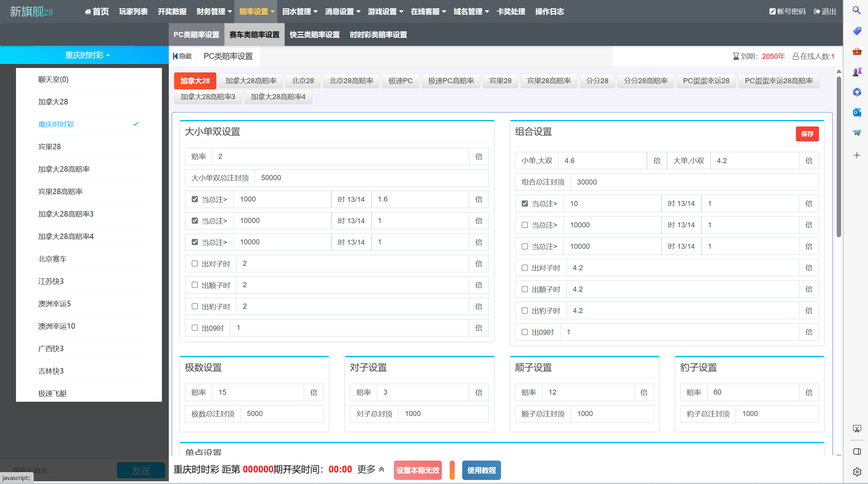Click the 发送 chat button

pyautogui.click(x=141, y=471)
